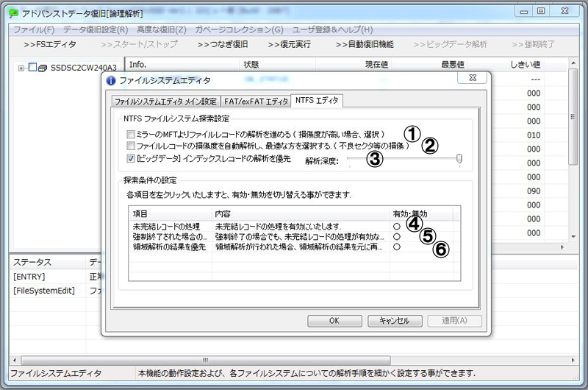Click the 090 threshold value
The height and width of the screenshot is (390, 588).
534,191
